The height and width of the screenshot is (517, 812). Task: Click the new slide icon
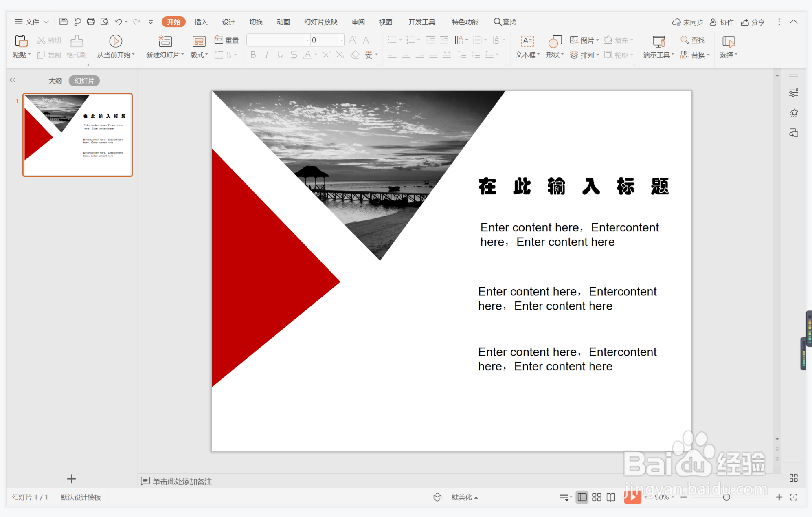point(165,41)
